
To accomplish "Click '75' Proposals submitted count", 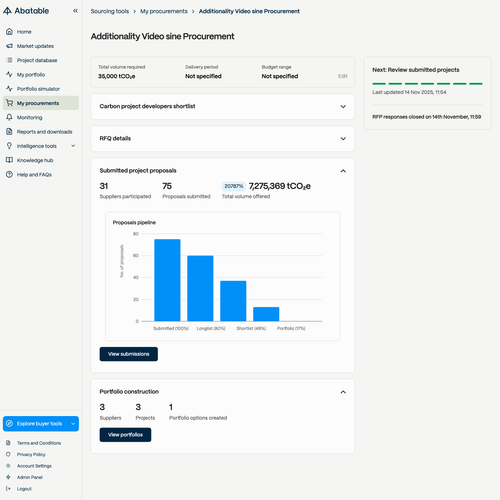I will coord(167,186).
